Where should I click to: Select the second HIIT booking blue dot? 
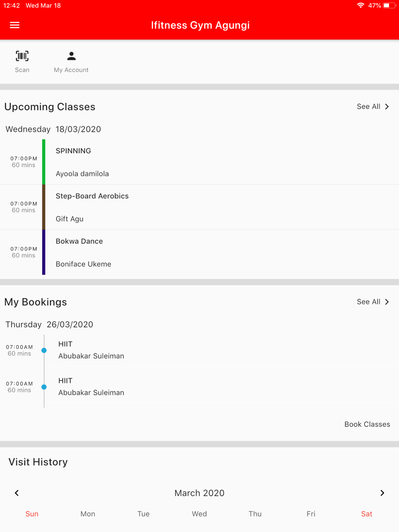coord(44,387)
